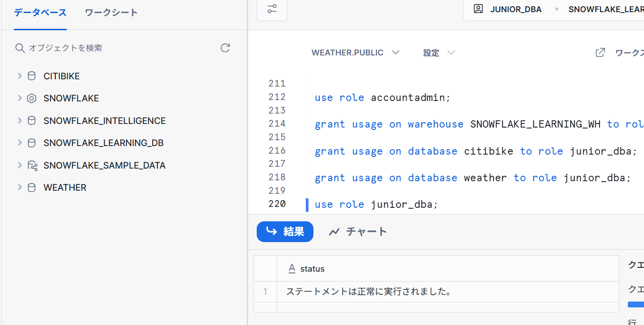644x325 pixels.
Task: Open the filter sliders button
Action: coord(272,9)
